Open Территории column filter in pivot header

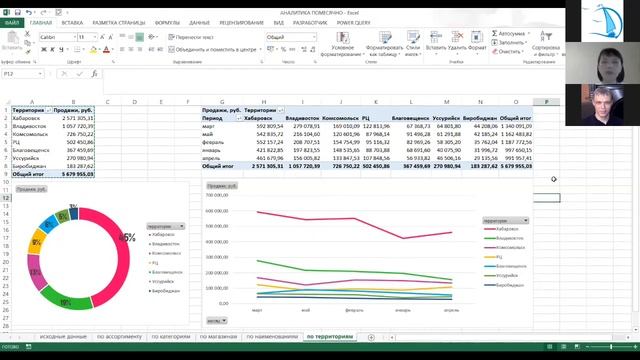281,110
